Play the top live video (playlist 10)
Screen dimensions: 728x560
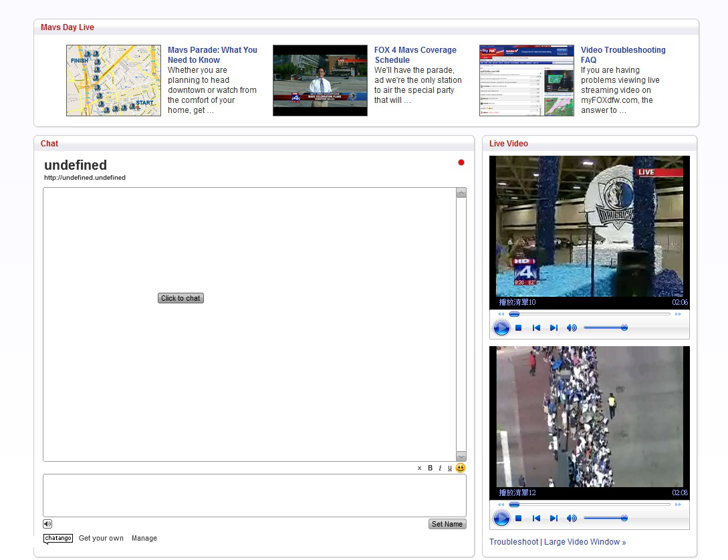tap(501, 328)
